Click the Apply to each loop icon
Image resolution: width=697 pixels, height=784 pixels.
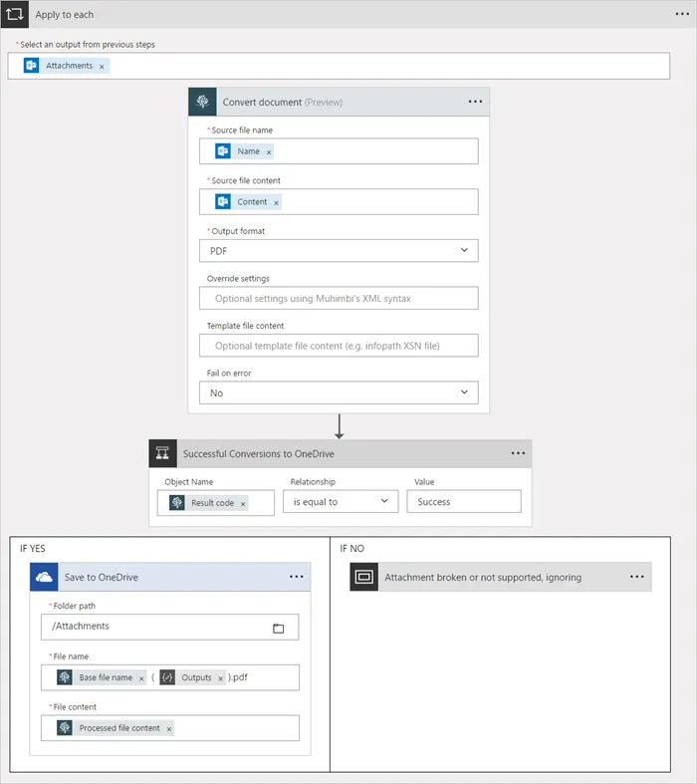tap(14, 14)
